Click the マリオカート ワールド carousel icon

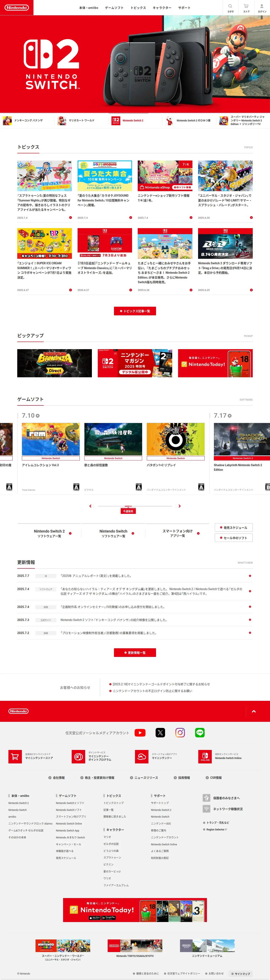tap(62, 121)
